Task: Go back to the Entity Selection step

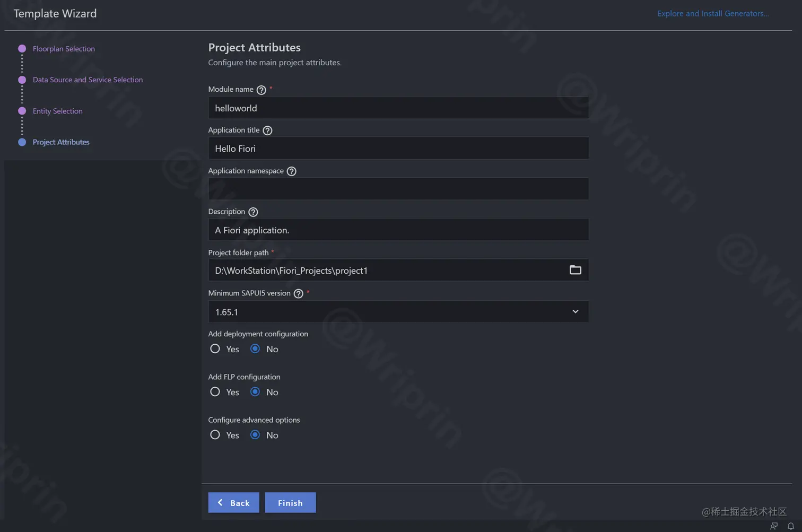Action: click(x=57, y=111)
